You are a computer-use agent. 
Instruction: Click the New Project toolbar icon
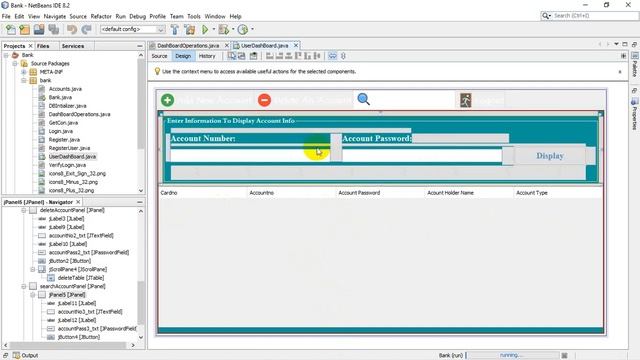click(24, 29)
